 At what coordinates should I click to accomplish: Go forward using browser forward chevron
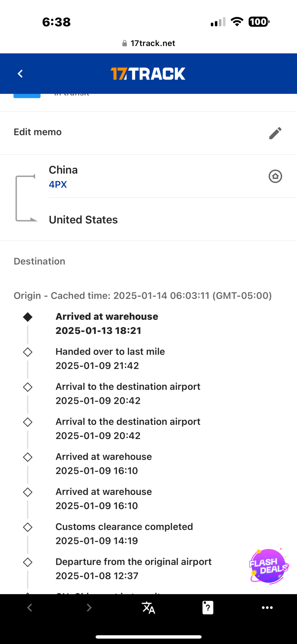[89, 608]
